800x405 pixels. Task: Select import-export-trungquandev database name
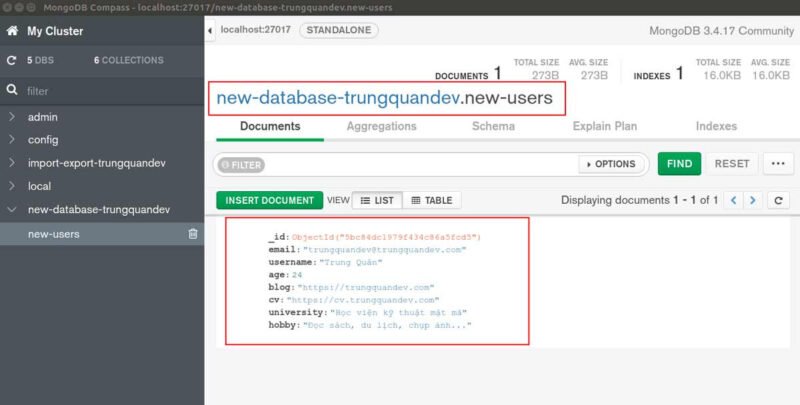(x=96, y=163)
